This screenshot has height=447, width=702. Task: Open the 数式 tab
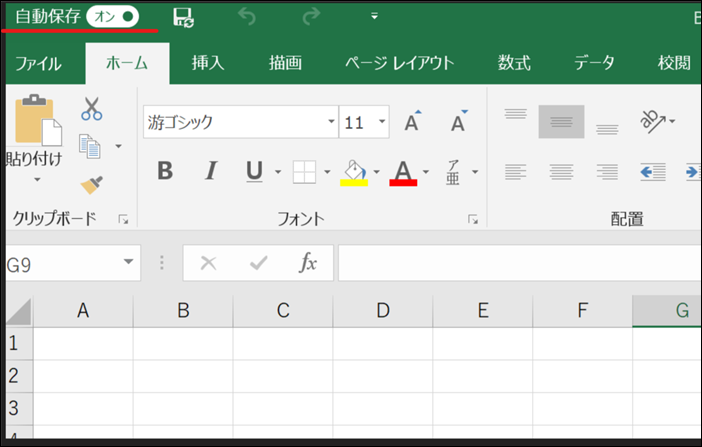(514, 63)
